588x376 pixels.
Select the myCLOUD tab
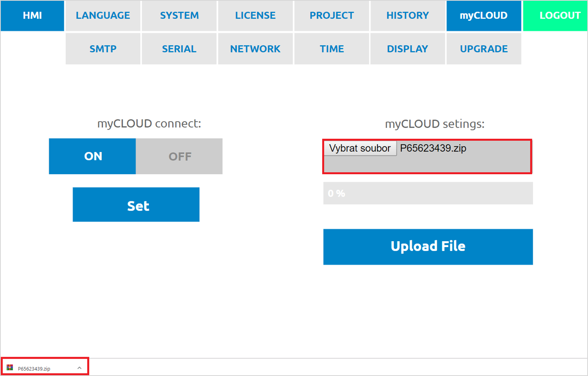pos(484,15)
